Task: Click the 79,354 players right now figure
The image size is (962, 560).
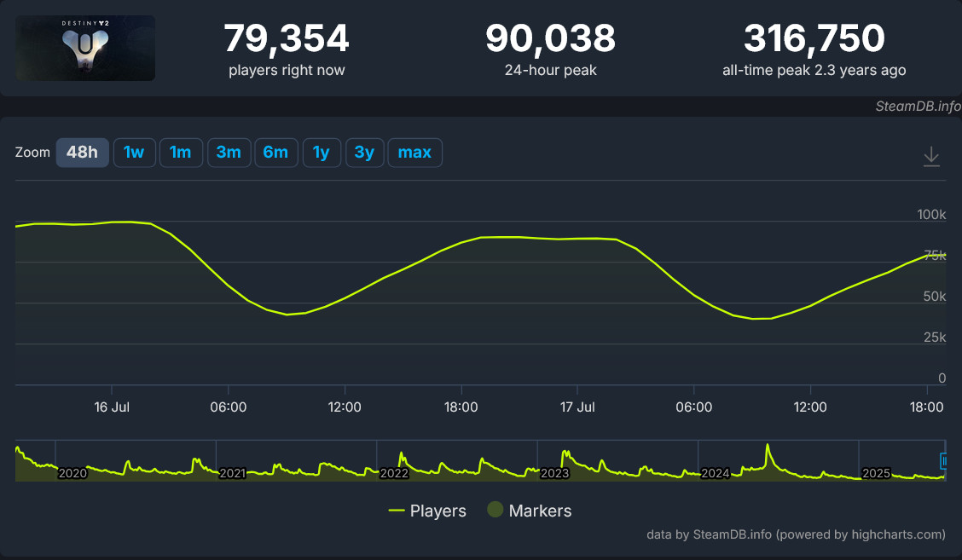Action: (287, 38)
